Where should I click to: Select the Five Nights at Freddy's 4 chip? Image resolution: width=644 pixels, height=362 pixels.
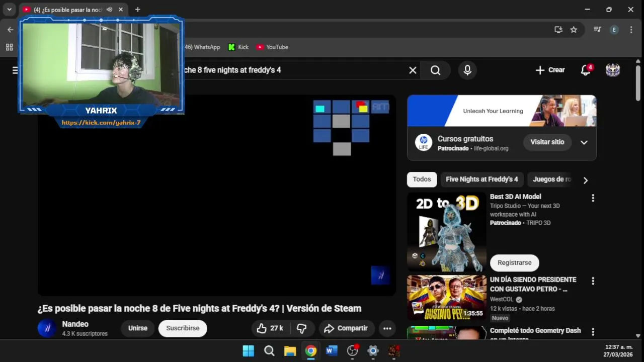(x=482, y=179)
